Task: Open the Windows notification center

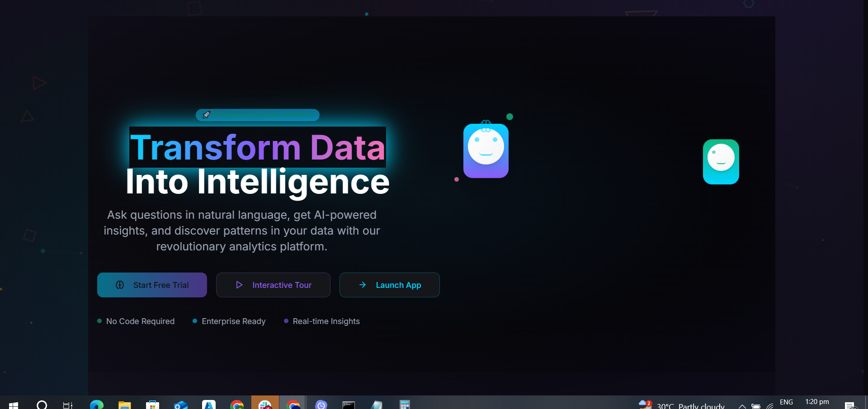Action: pos(850,405)
